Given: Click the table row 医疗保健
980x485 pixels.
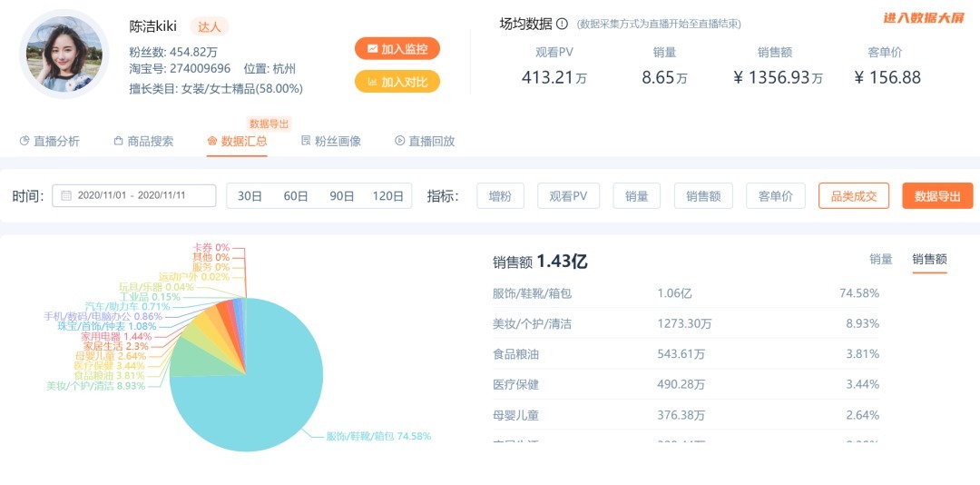Looking at the screenshot, I should pos(686,384).
